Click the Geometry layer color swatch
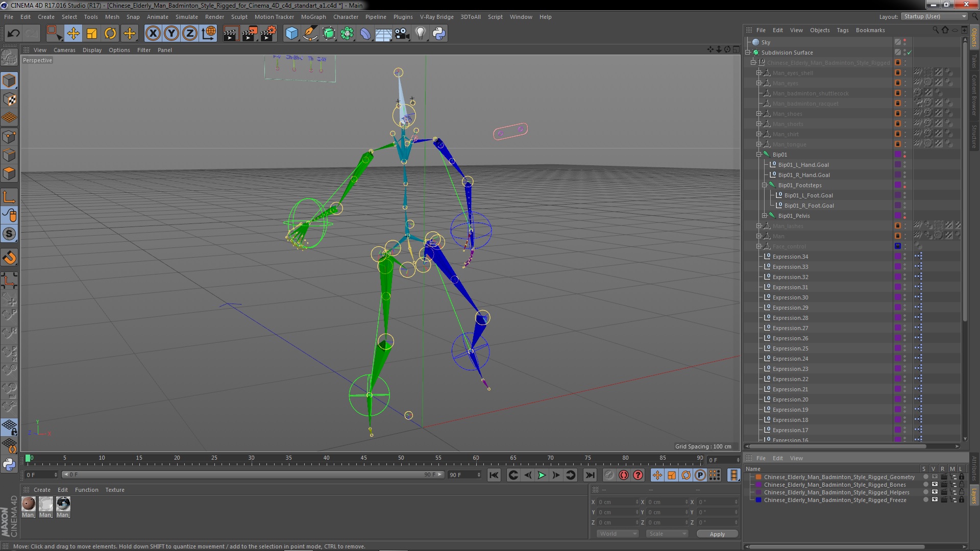980x551 pixels. (x=758, y=477)
